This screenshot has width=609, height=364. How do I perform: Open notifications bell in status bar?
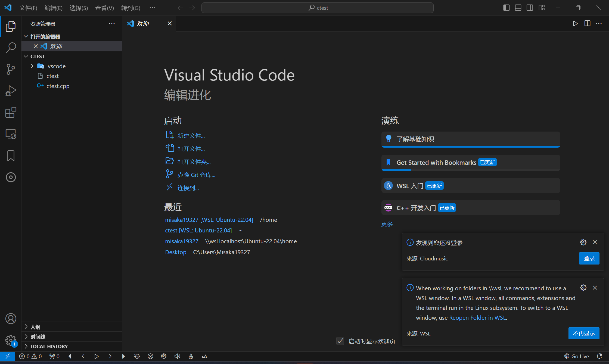(x=599, y=356)
